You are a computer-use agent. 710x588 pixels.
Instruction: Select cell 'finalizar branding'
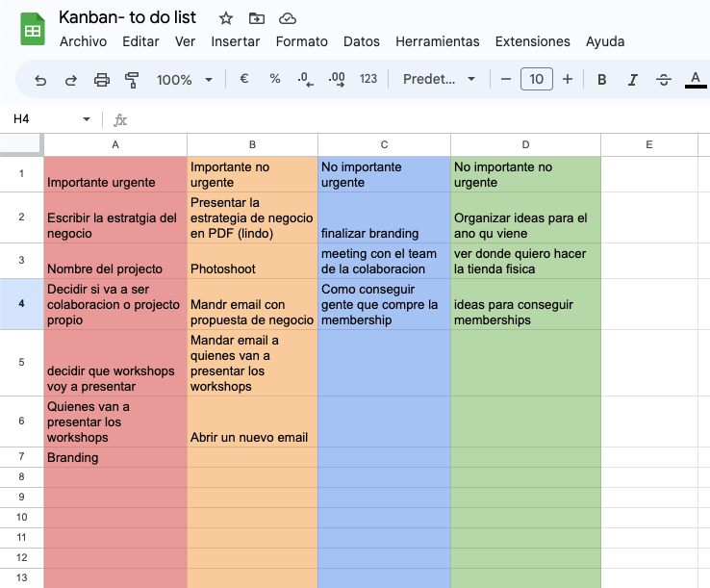pos(385,217)
